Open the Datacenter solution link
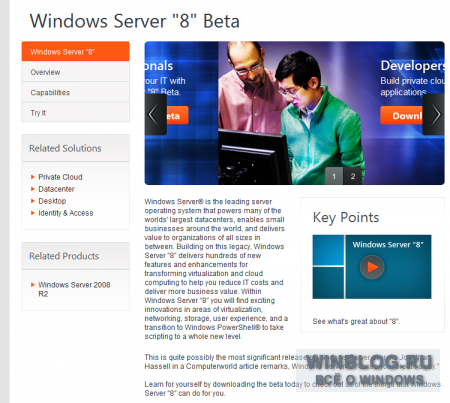This screenshot has width=450, height=403. point(56,189)
